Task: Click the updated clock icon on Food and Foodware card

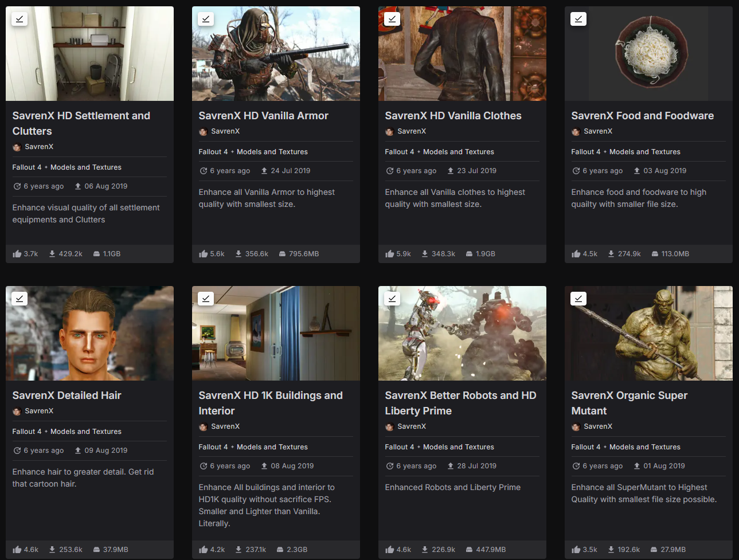Action: (576, 171)
